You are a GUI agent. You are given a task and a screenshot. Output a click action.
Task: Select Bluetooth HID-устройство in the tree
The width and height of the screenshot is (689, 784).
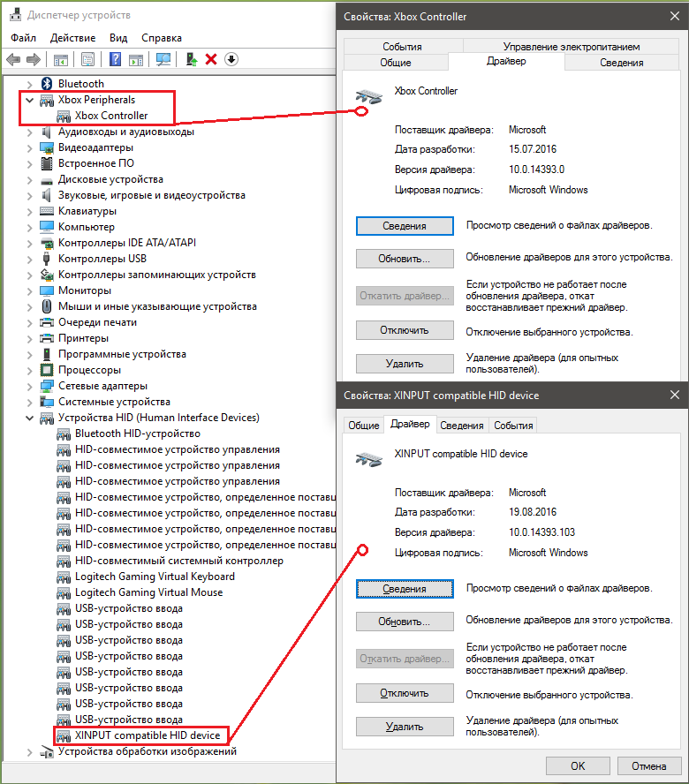(138, 433)
